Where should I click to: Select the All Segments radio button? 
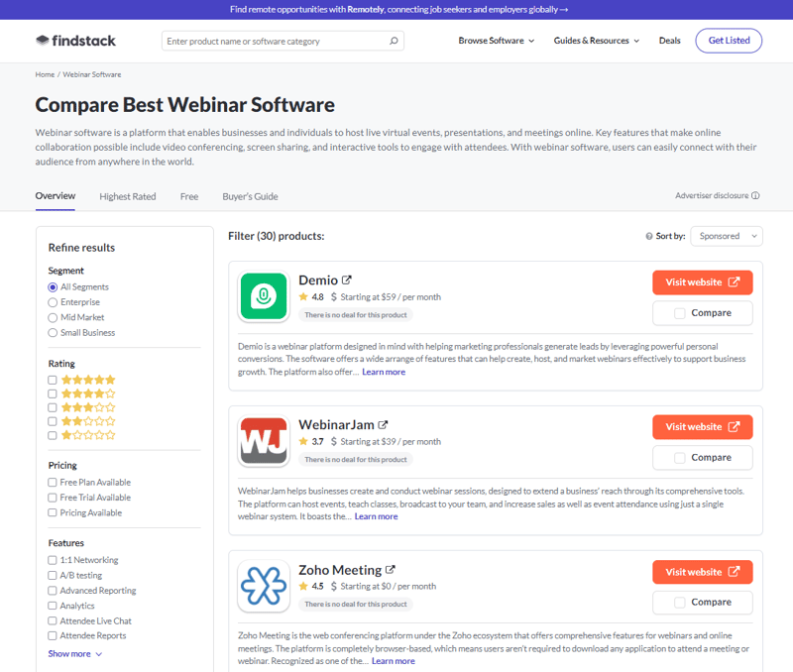53,287
